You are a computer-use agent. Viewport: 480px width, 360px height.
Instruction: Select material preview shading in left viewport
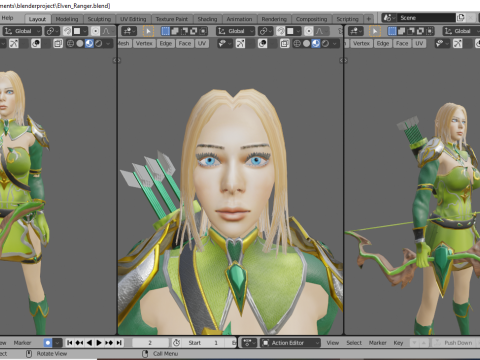(x=89, y=43)
